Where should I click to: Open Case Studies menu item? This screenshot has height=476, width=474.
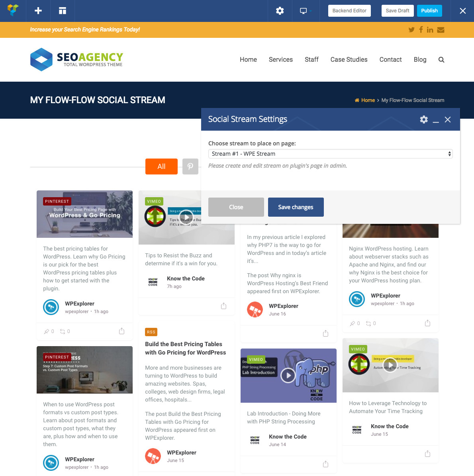click(349, 59)
